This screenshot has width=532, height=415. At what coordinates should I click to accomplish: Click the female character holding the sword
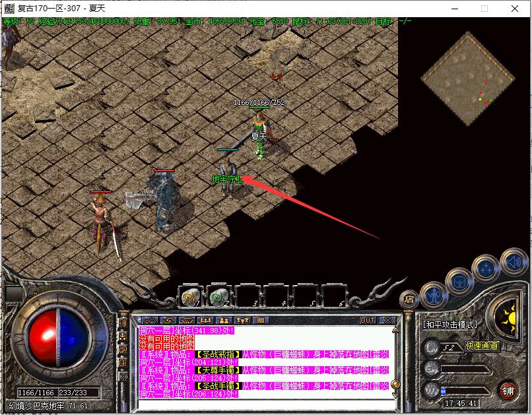pyautogui.click(x=104, y=226)
